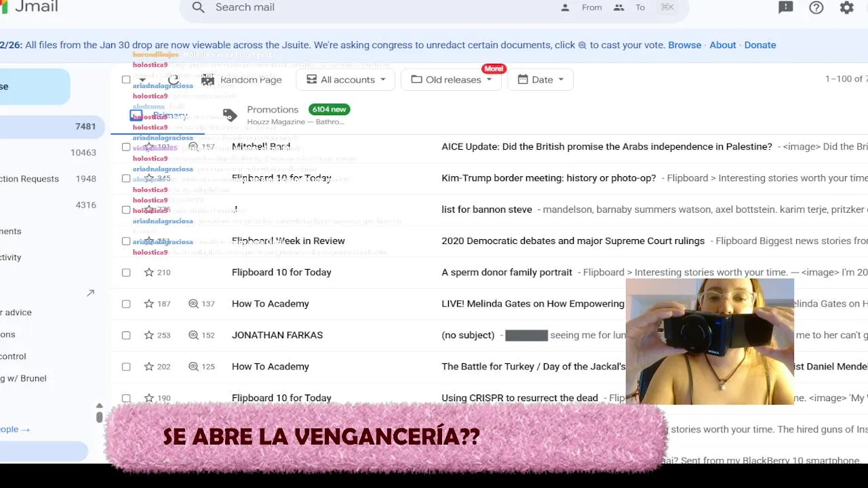
Task: Follow the About link in the banner
Action: point(722,45)
